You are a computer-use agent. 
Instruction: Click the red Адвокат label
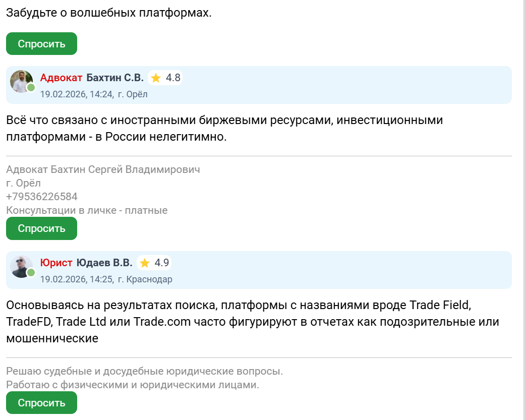[x=61, y=78]
